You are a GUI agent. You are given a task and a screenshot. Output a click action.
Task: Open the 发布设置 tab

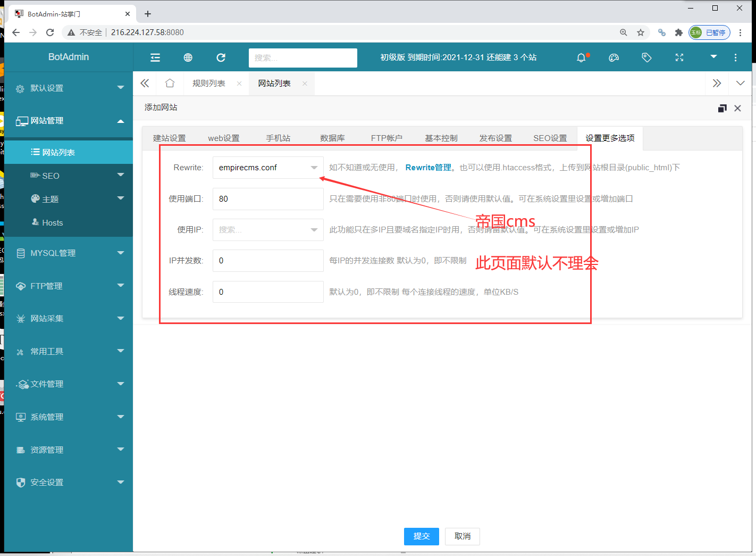(495, 138)
